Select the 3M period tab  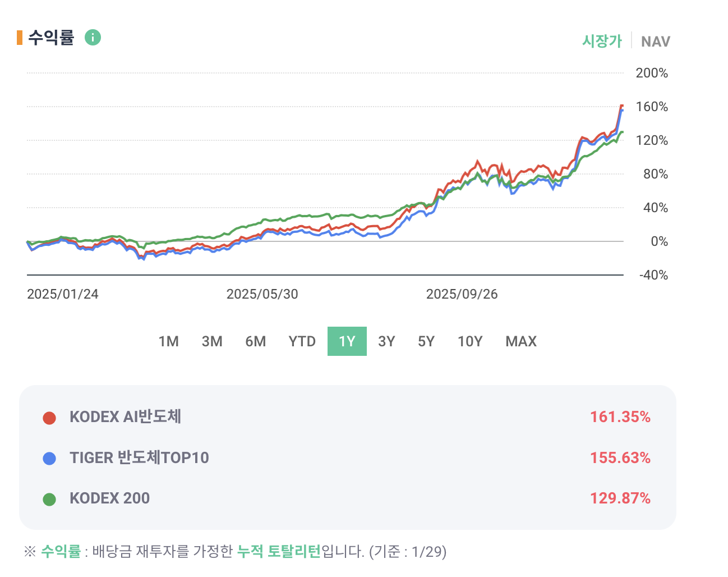[212, 341]
